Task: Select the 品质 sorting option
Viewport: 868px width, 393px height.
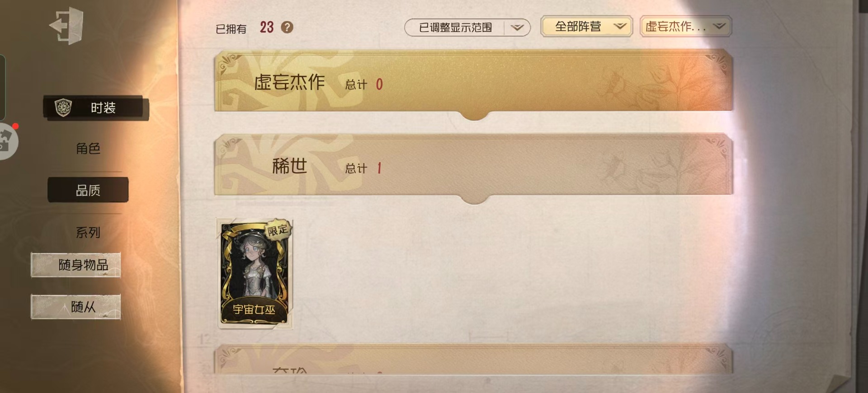Action: 88,190
